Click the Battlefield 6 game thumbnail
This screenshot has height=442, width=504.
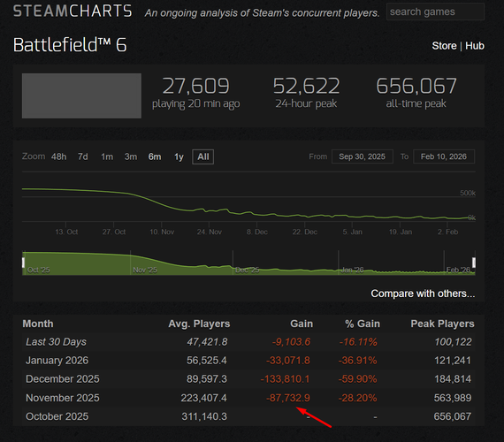(x=81, y=95)
